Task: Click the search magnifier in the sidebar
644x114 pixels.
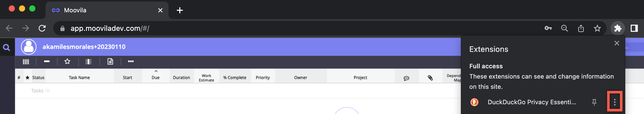Action: click(6, 47)
